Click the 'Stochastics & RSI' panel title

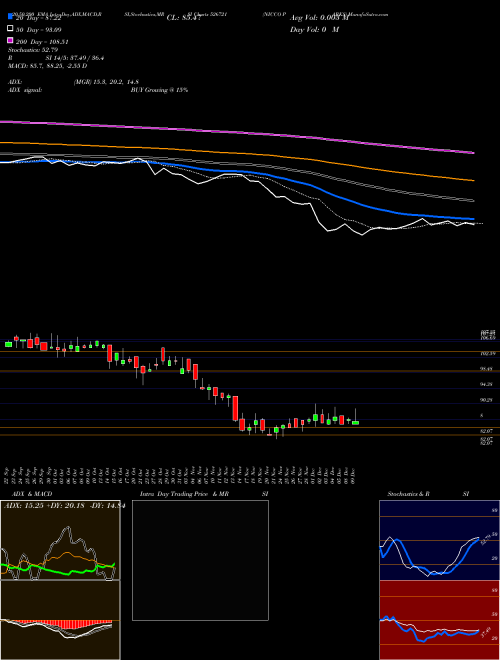tap(428, 494)
